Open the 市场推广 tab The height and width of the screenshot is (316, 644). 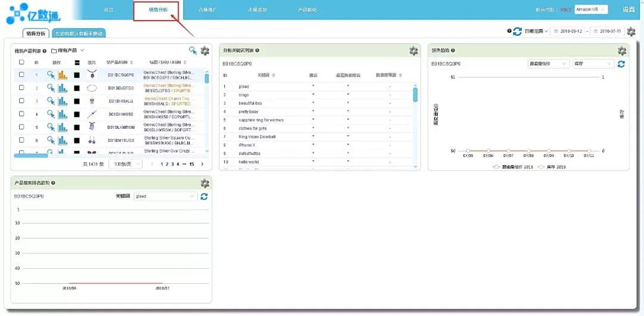click(x=208, y=10)
